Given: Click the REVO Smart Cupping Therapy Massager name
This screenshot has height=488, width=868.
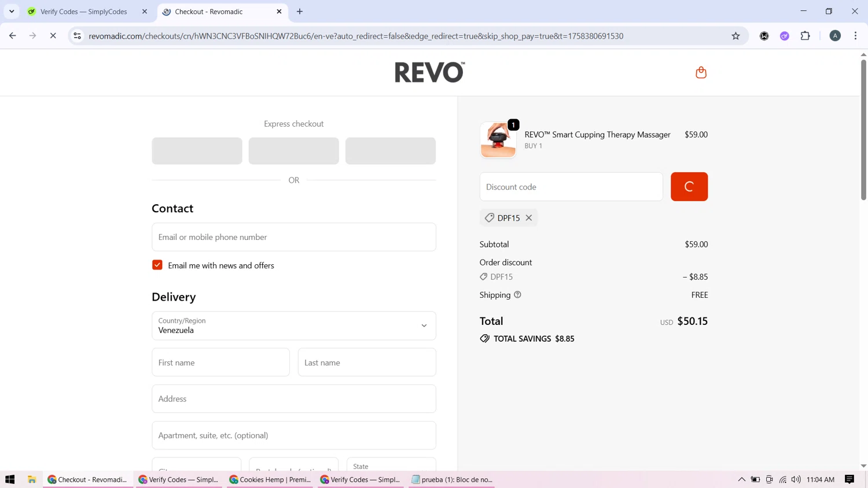Looking at the screenshot, I should pos(597,135).
